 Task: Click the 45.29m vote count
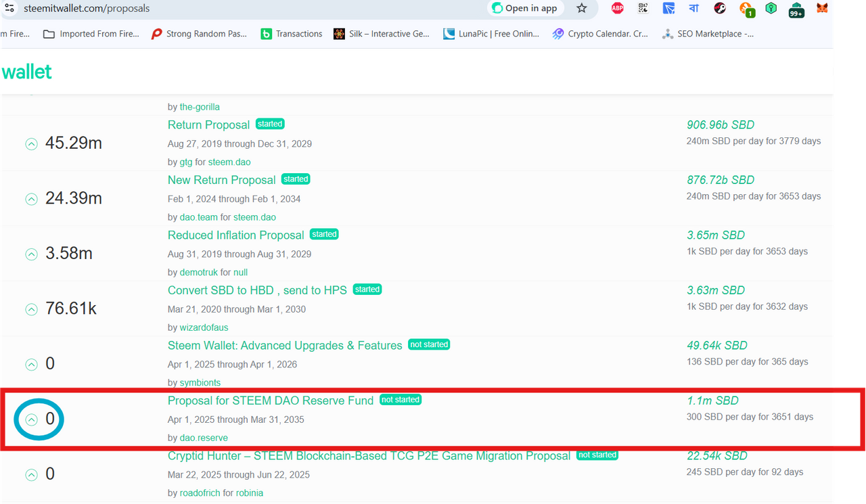[x=74, y=143]
